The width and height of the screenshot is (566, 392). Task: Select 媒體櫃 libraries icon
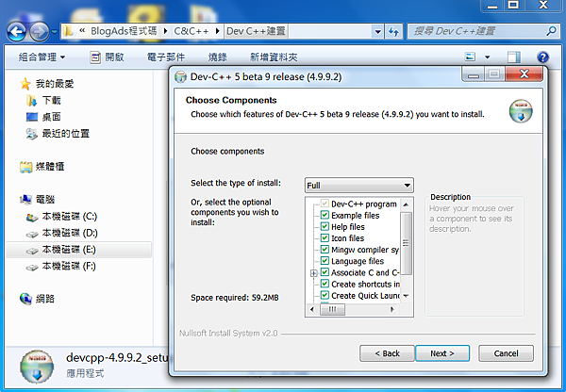[x=25, y=167]
